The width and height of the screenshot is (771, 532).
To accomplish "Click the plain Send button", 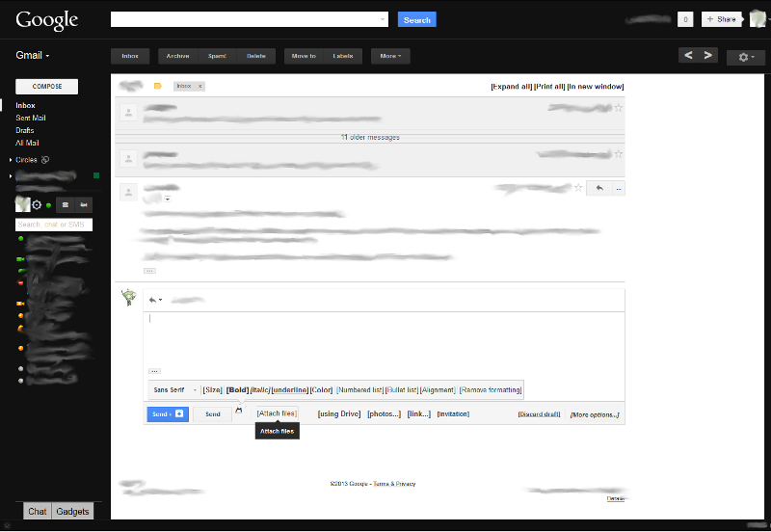I will pyautogui.click(x=212, y=414).
